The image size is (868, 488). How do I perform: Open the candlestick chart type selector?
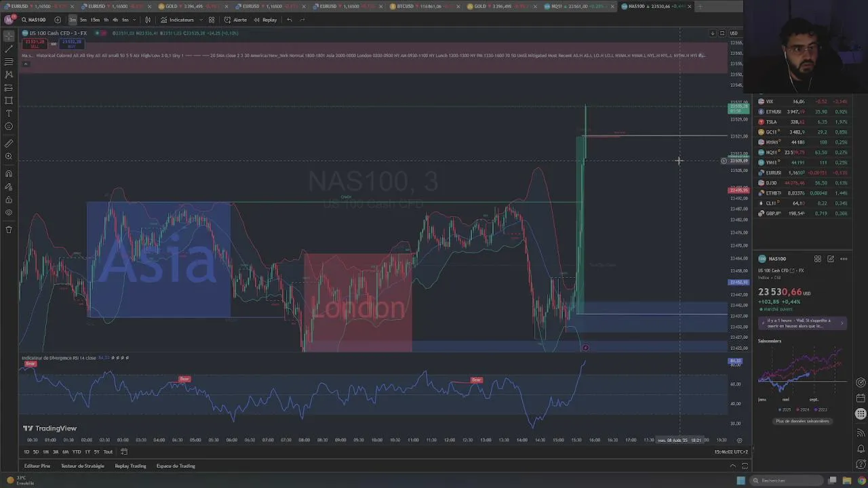point(148,20)
